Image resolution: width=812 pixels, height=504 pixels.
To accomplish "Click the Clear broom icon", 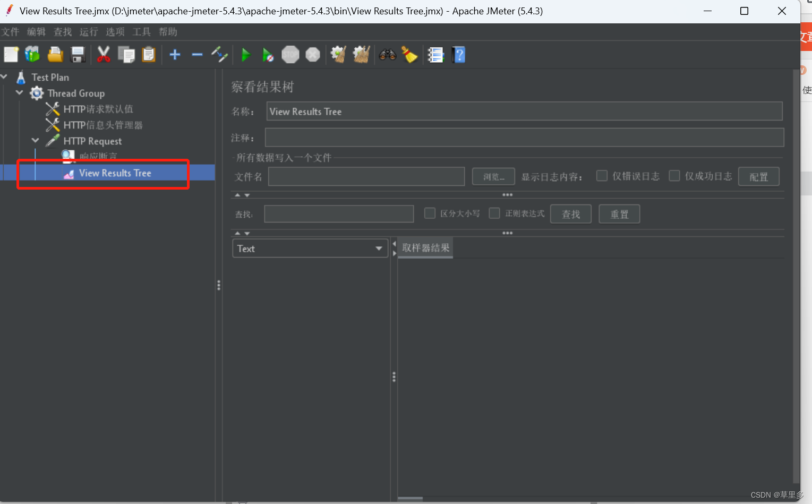I will pyautogui.click(x=338, y=54).
